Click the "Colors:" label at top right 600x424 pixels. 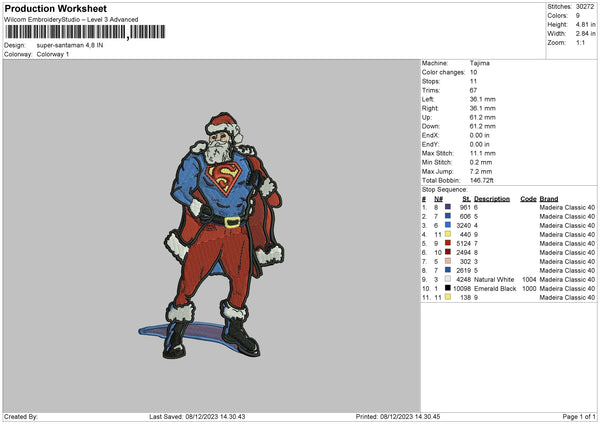[x=557, y=16]
